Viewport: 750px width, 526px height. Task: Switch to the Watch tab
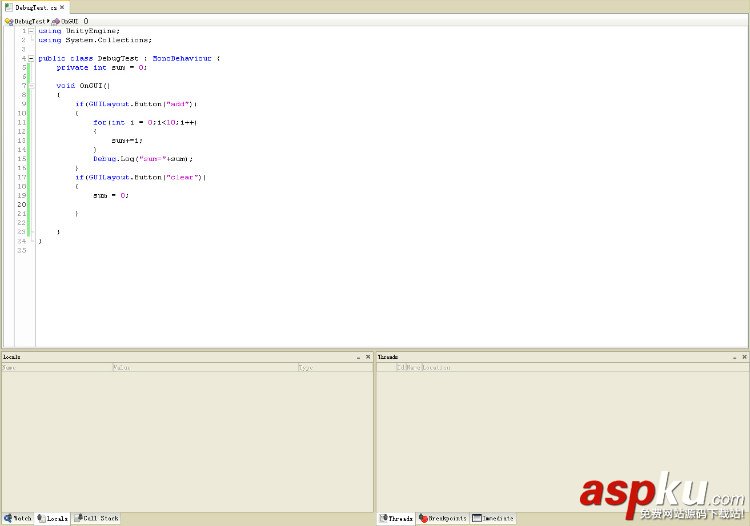point(18,518)
